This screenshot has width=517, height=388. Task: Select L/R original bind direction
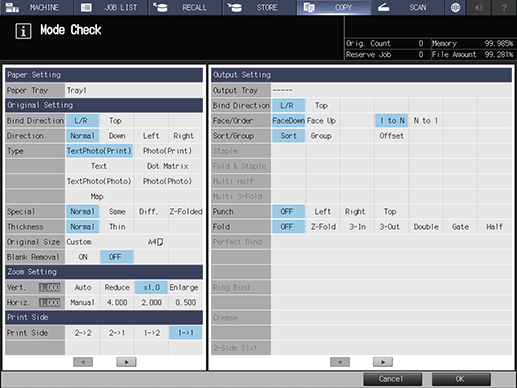pyautogui.click(x=82, y=121)
